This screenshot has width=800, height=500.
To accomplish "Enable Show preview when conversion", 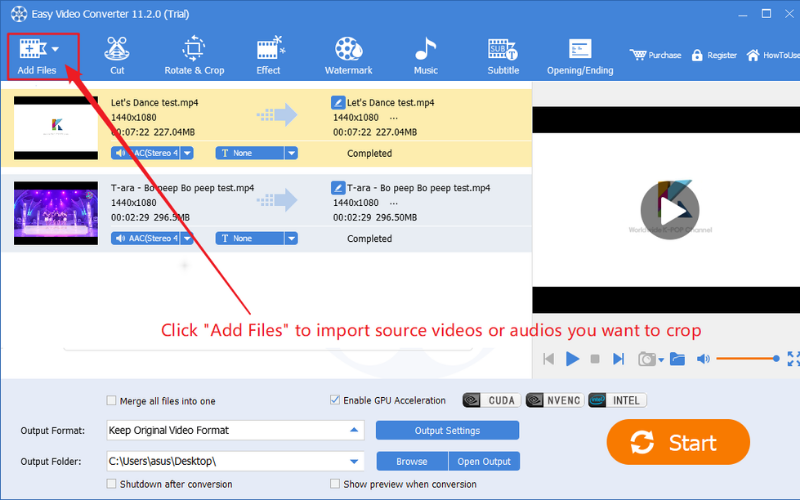I will click(x=335, y=484).
